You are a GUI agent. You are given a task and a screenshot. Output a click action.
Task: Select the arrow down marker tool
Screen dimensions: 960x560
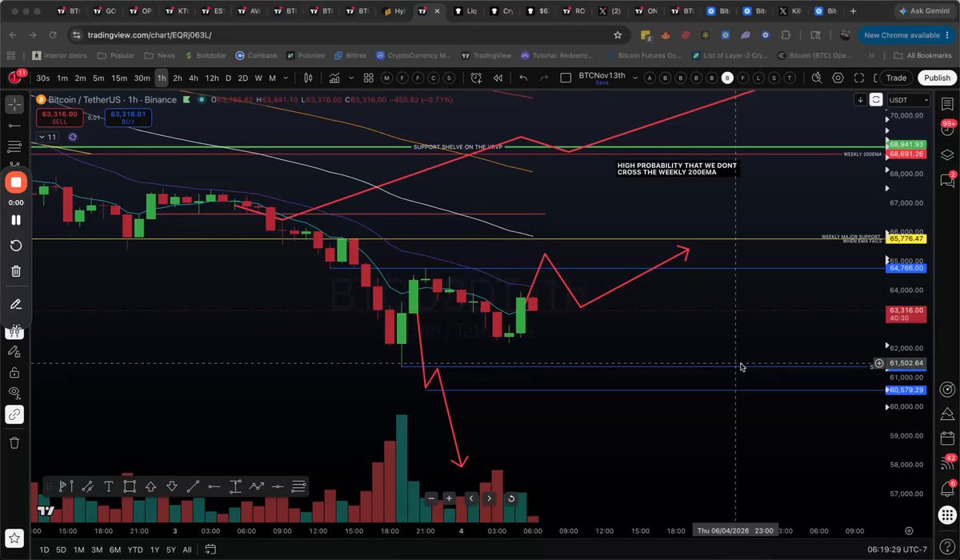coord(171,486)
